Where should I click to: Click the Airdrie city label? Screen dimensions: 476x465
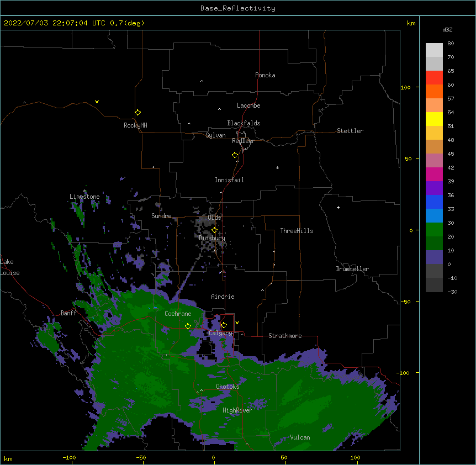point(223,297)
